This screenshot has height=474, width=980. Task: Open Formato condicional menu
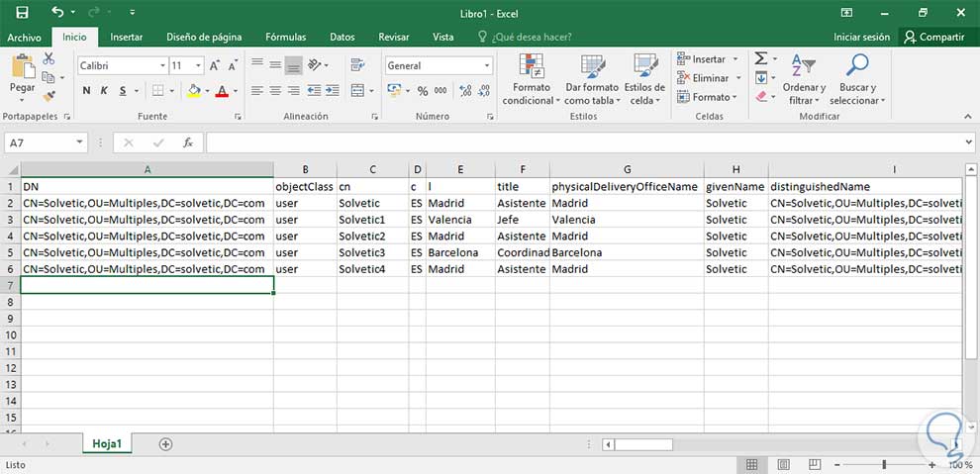(x=532, y=79)
